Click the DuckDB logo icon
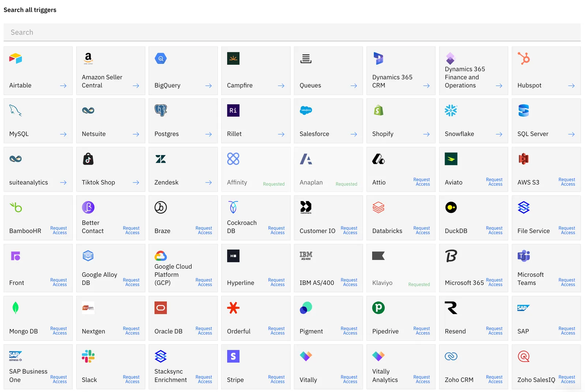 pyautogui.click(x=451, y=207)
